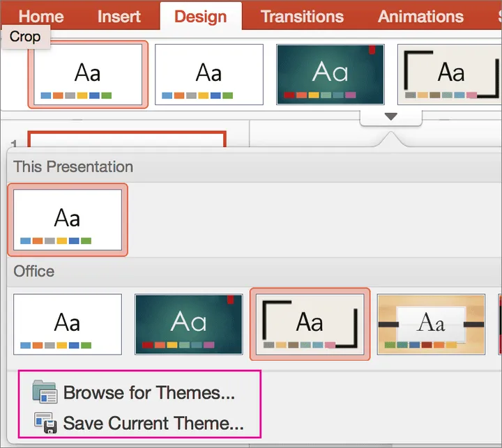Click the Save Current Theme disk icon
The height and width of the screenshot is (448, 502).
[45, 423]
